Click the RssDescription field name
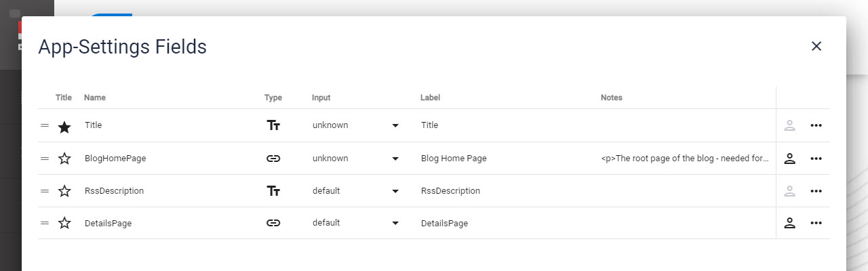 click(x=114, y=191)
